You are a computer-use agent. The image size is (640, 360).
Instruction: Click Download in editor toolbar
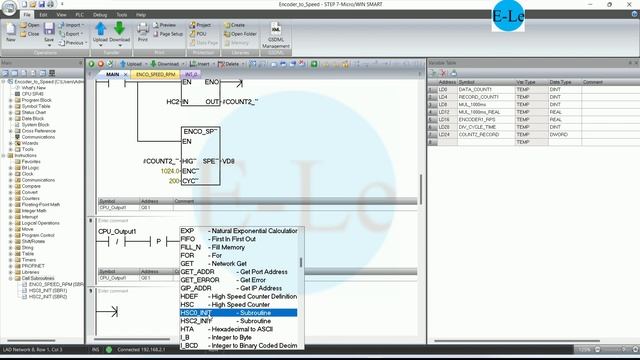[x=166, y=64]
